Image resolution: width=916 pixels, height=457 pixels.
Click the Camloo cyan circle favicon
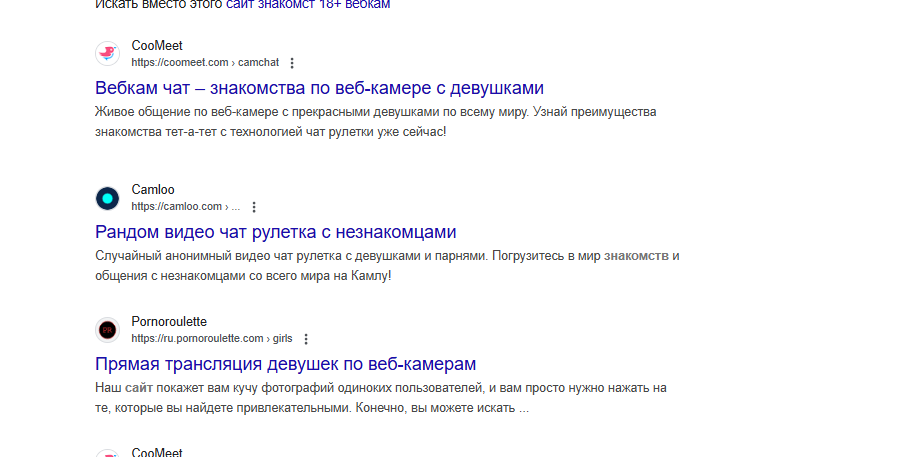point(107,198)
